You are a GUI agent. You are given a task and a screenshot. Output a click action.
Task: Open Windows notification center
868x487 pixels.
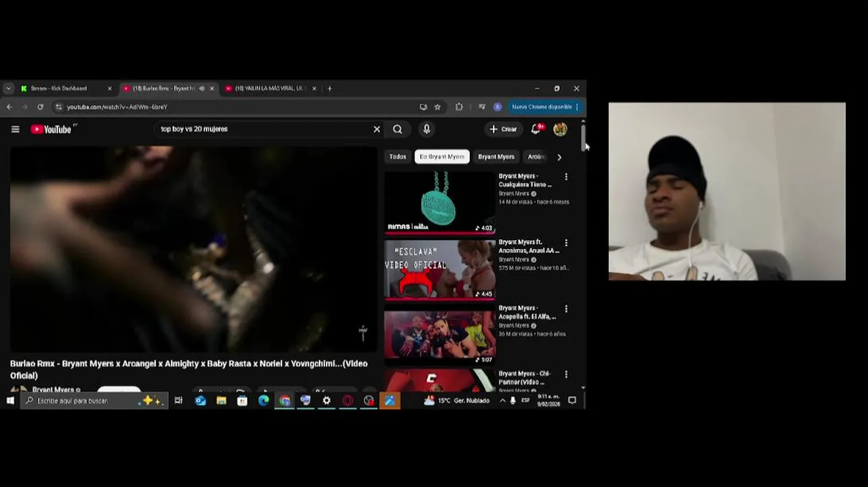572,400
